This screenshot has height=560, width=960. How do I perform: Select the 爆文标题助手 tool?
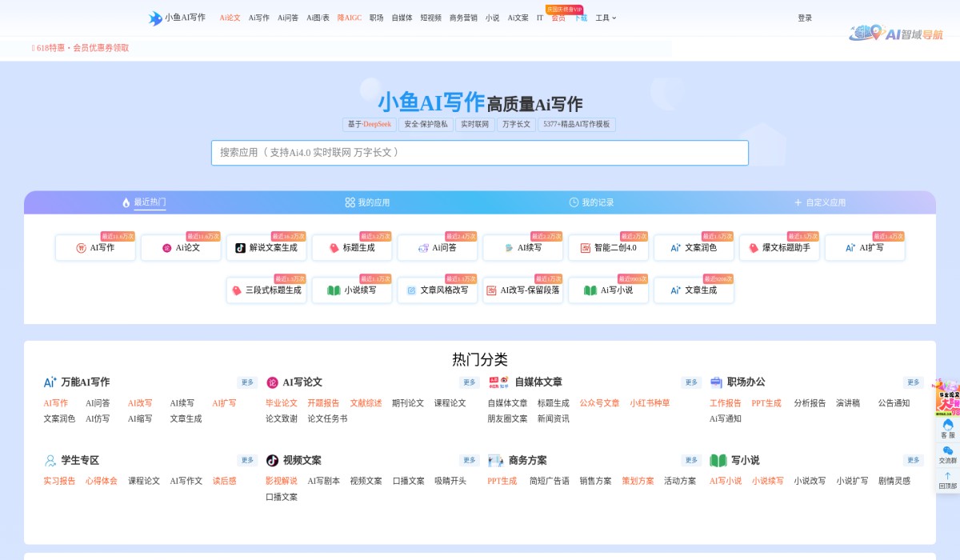coord(779,248)
